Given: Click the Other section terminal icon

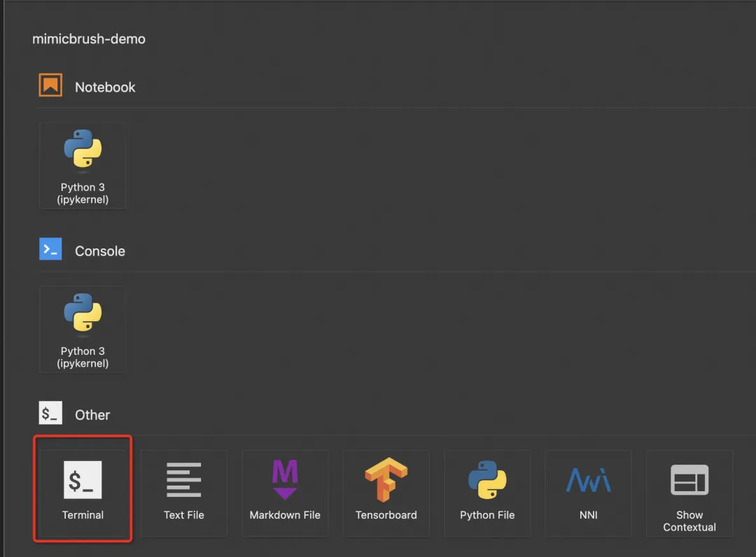Looking at the screenshot, I should pyautogui.click(x=50, y=413).
